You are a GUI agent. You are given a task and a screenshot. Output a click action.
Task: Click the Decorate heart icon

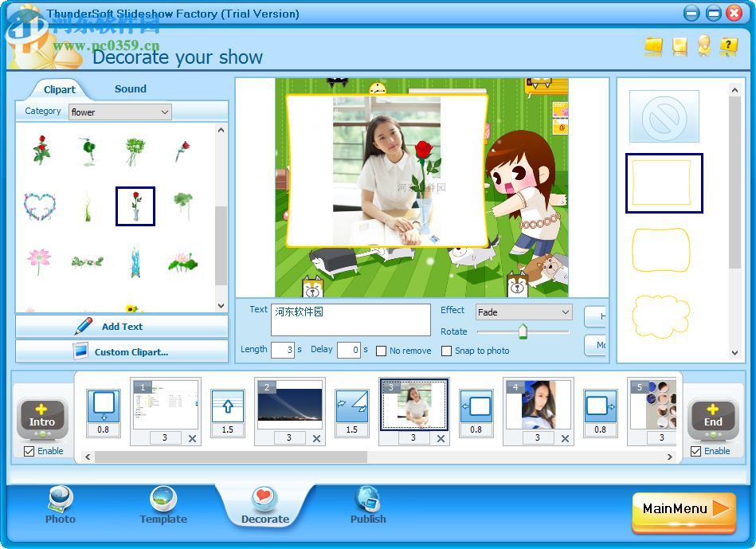265,496
